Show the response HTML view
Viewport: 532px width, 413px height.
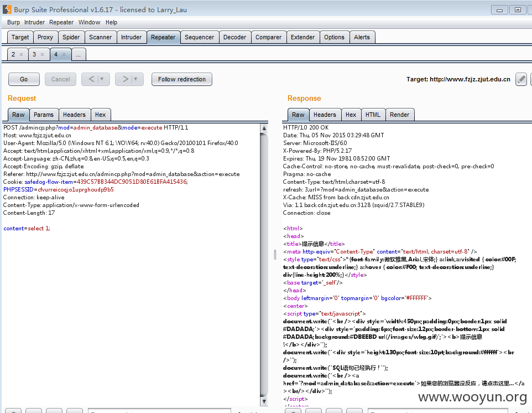coord(373,115)
